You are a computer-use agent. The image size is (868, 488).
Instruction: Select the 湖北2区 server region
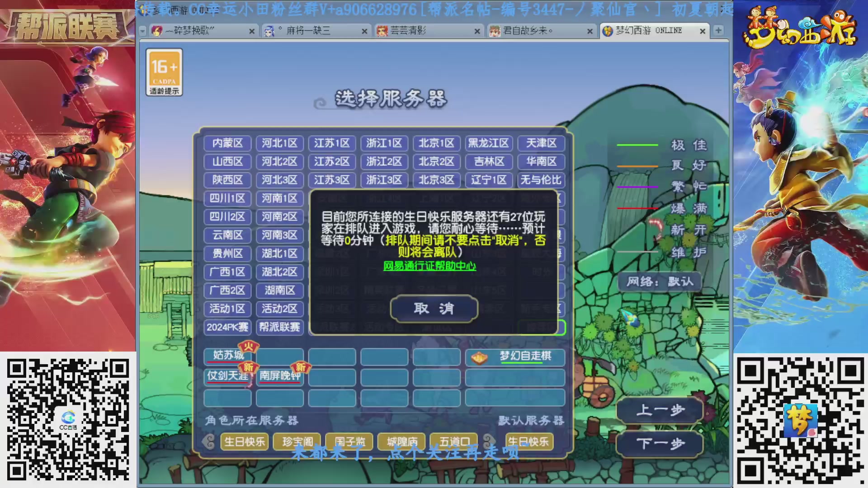click(279, 272)
